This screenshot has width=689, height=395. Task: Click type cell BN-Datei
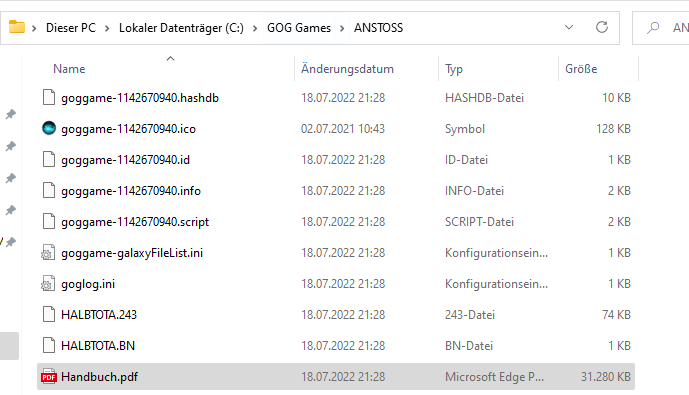point(469,346)
